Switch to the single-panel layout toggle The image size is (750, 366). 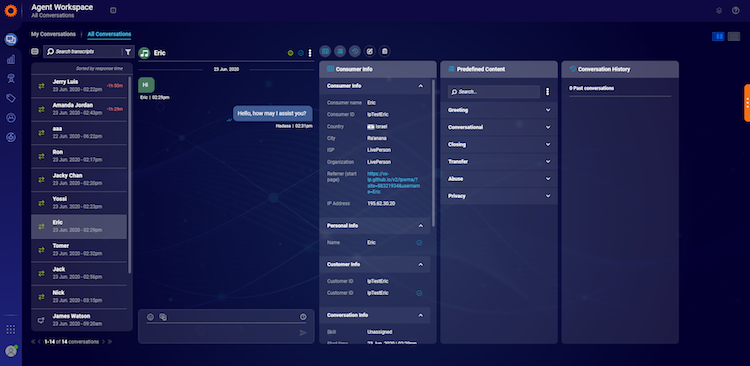click(x=734, y=36)
